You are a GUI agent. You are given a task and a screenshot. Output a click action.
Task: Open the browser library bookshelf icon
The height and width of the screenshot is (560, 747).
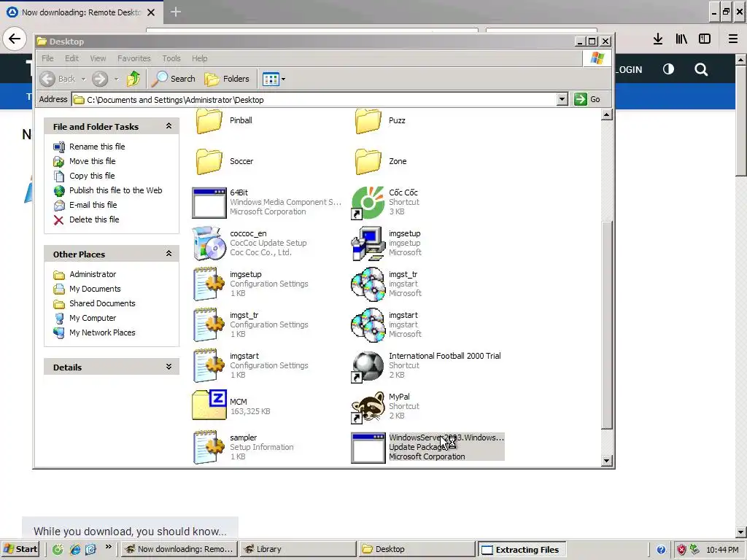pos(681,39)
